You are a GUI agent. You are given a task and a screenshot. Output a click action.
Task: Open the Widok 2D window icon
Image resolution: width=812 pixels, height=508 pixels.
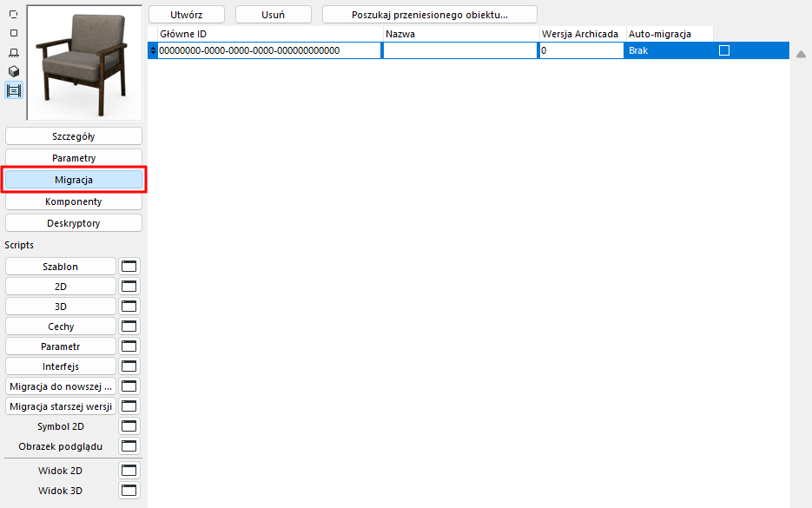point(129,470)
